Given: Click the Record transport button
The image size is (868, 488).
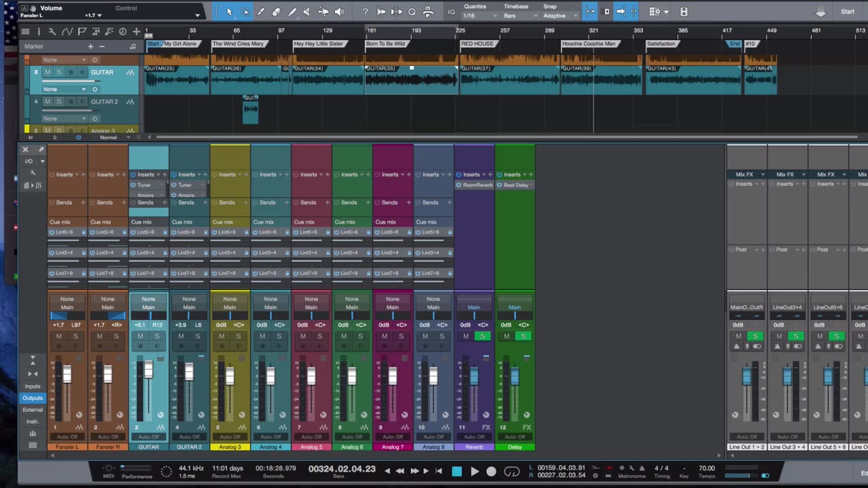Looking at the screenshot, I should tap(492, 471).
